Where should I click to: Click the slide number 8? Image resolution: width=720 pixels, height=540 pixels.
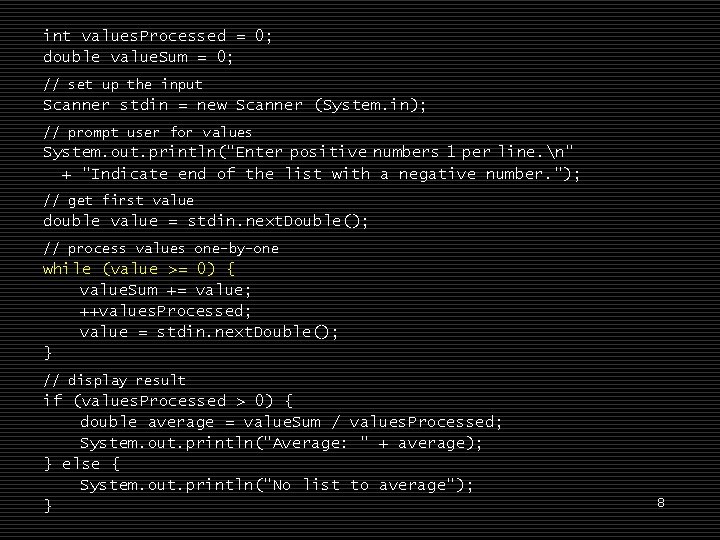pyautogui.click(x=660, y=503)
